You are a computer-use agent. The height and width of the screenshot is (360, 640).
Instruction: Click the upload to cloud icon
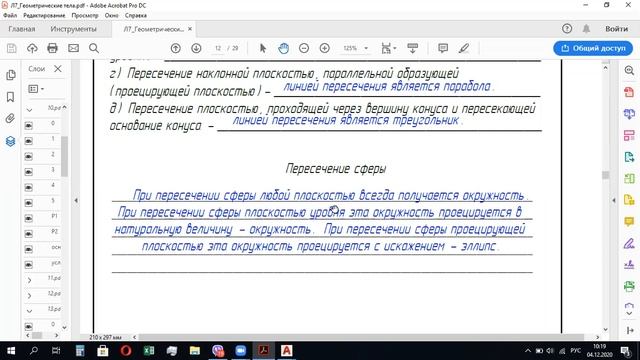pos(32,48)
